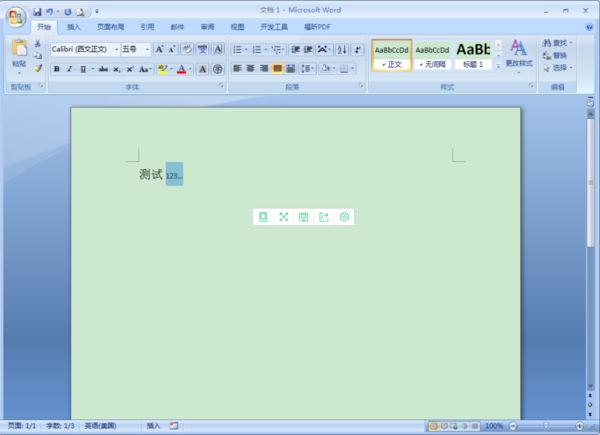Decrease the paragraph indent
The width and height of the screenshot is (600, 435).
(x=295, y=50)
